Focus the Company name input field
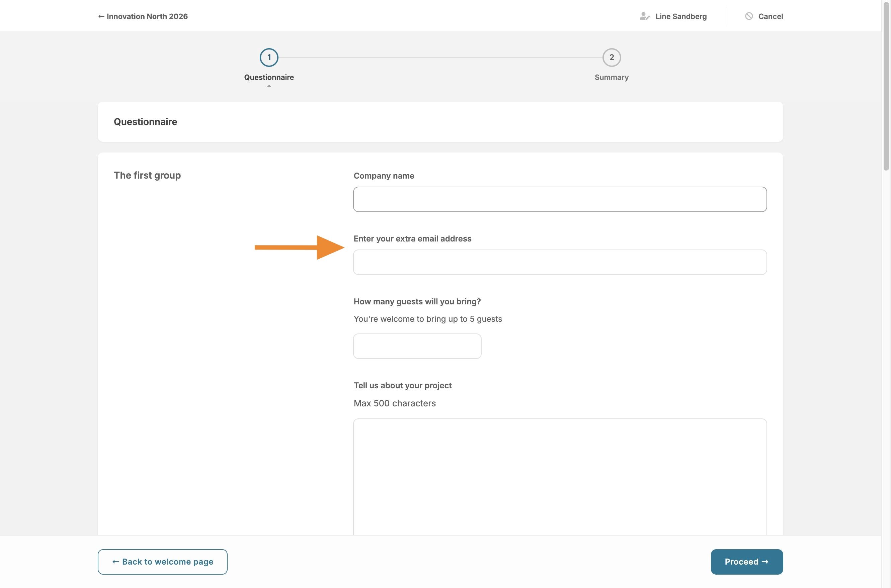 [559, 199]
